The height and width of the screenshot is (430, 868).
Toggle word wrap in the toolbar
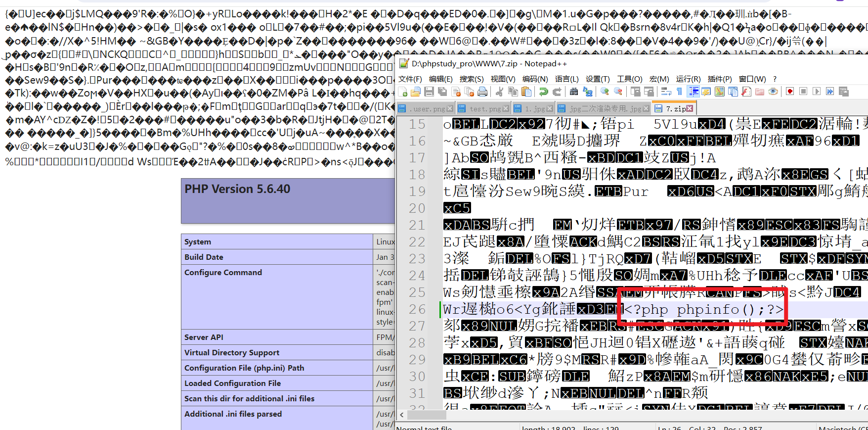(x=666, y=92)
